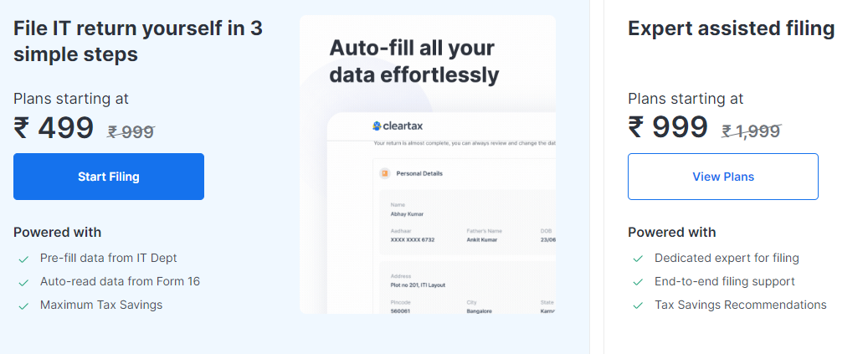Open View Plans for expert filing
Screen dimensions: 868x354
click(722, 177)
